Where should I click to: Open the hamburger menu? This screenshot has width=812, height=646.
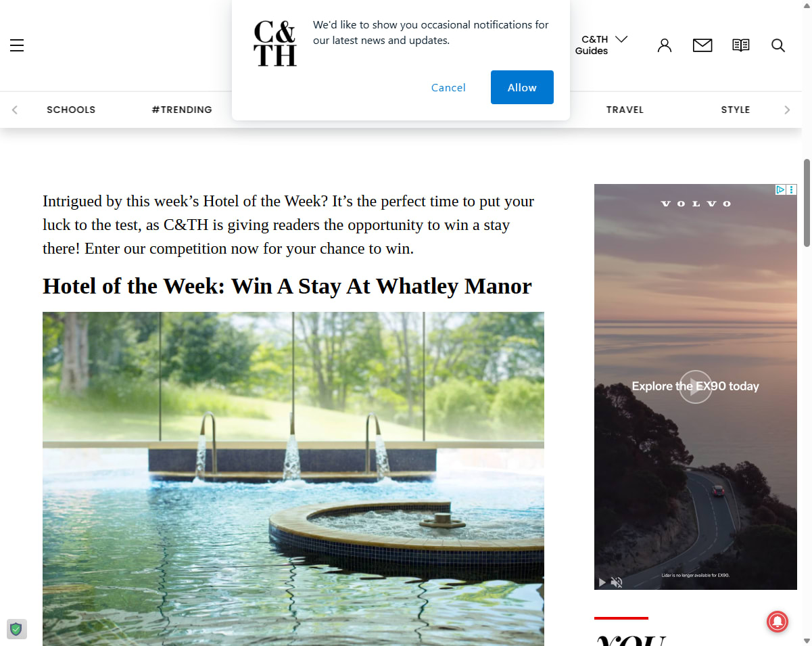[17, 45]
